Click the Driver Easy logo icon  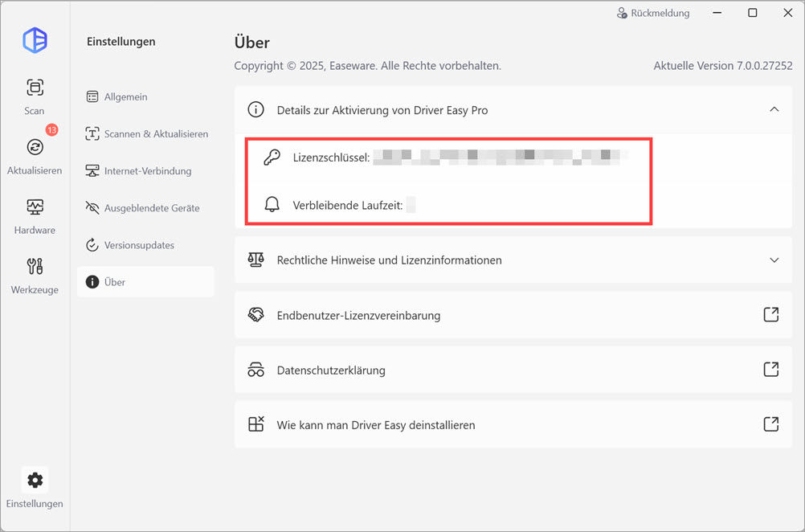(35, 40)
